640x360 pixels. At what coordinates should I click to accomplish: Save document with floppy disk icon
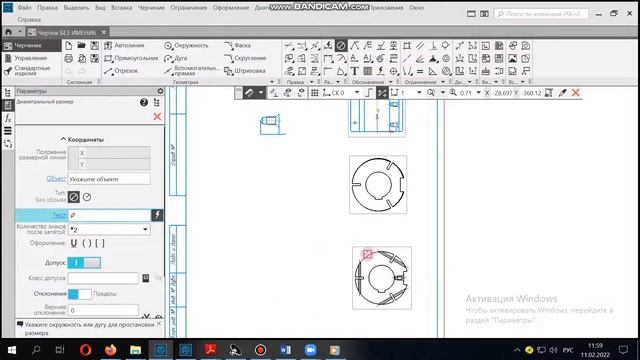(95, 45)
